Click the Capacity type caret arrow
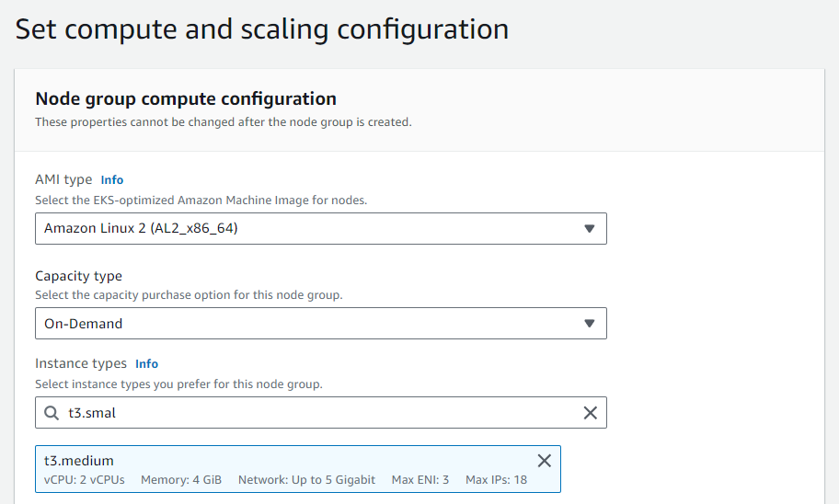Viewport: 839px width, 504px height. (x=589, y=323)
